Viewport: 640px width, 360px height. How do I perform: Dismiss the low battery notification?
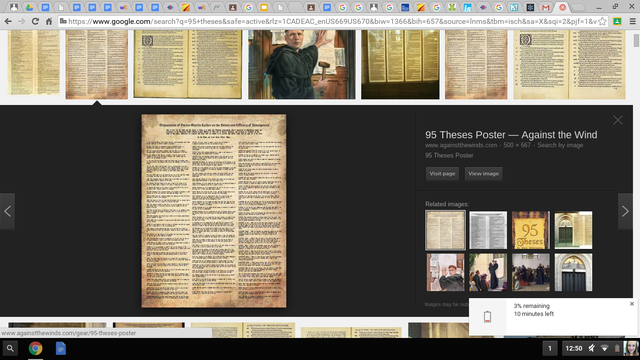pos(632,304)
